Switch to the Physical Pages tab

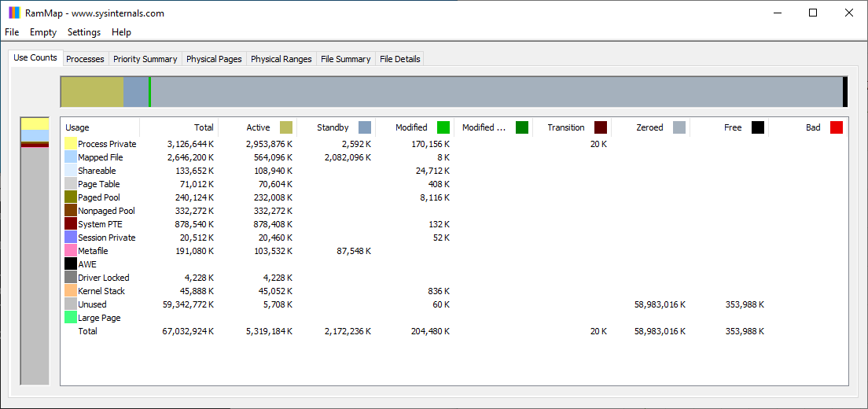point(214,59)
